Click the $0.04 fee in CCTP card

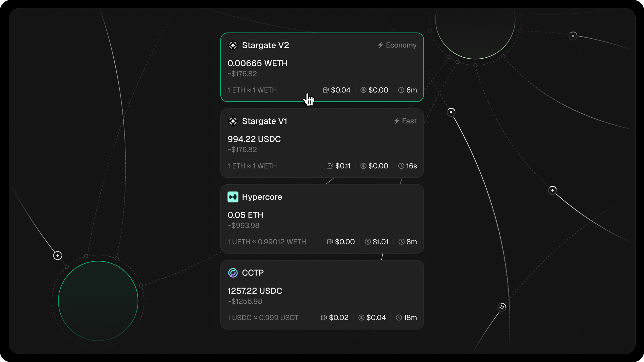(x=376, y=317)
